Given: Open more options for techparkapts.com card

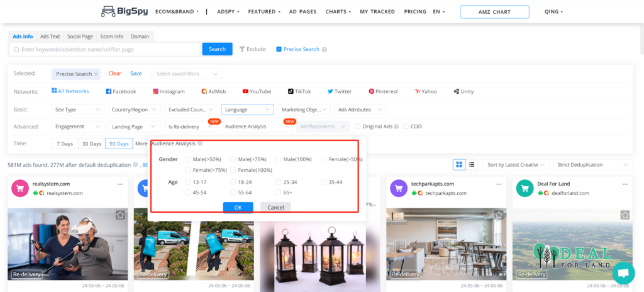Looking at the screenshot, I should coord(499,184).
